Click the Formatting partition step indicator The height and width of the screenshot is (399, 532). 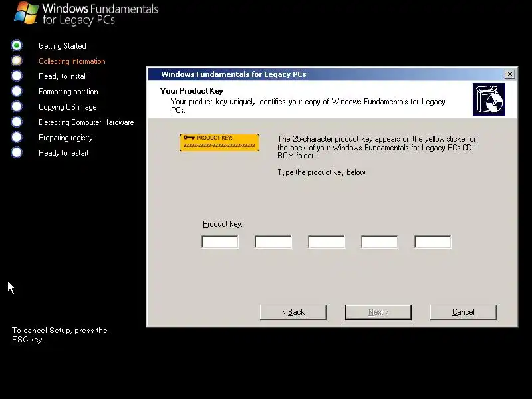17,91
